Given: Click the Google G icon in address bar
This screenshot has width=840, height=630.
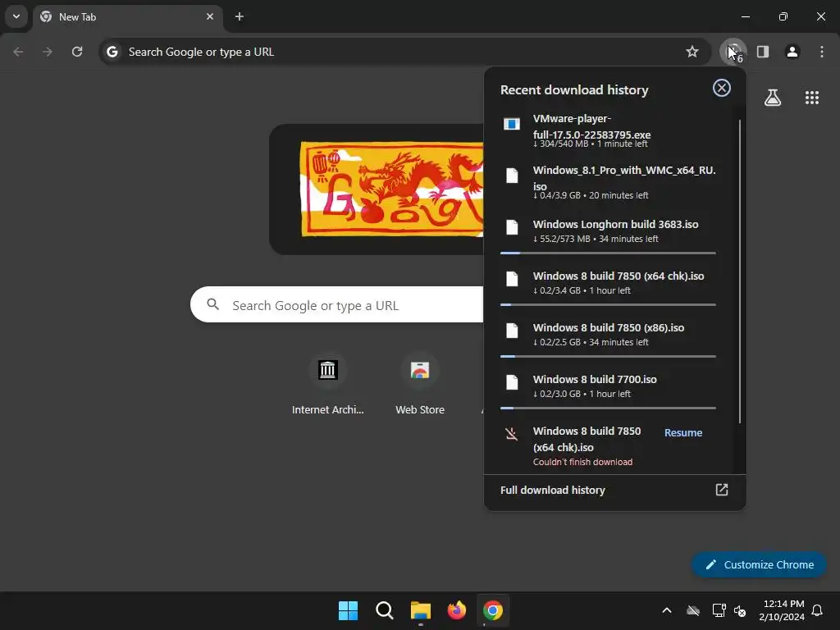Looking at the screenshot, I should 112,52.
